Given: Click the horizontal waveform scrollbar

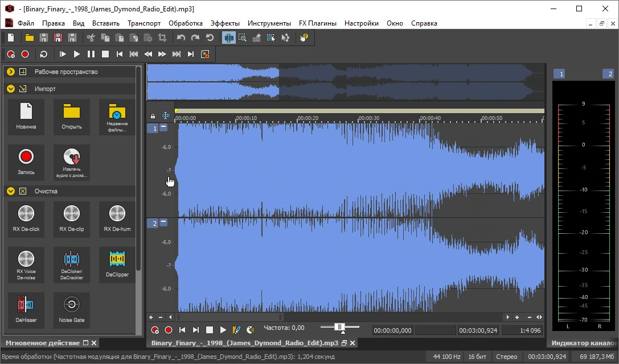Looking at the screenshot, I should pos(229,317).
